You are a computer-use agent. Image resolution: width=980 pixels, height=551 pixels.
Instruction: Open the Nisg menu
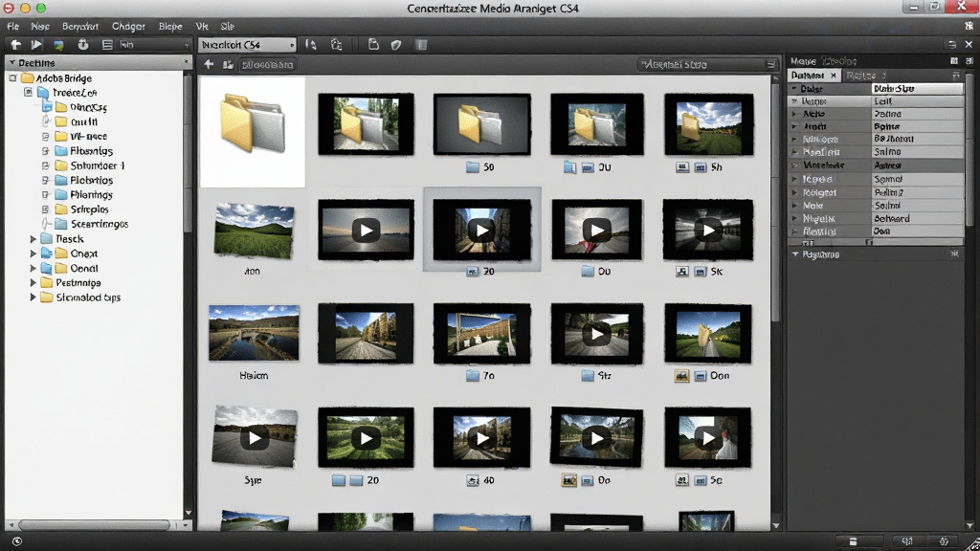coord(40,26)
